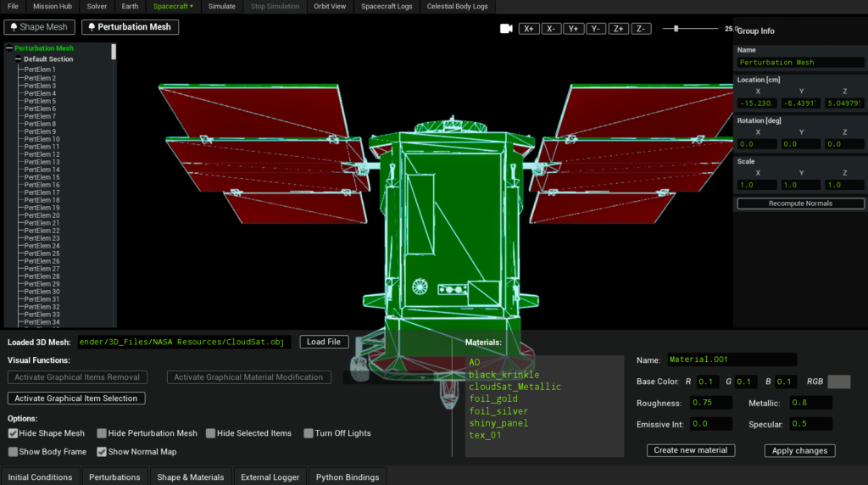This screenshot has height=485, width=868.
Task: Click the viewport zoom slider handle
Action: tap(676, 29)
